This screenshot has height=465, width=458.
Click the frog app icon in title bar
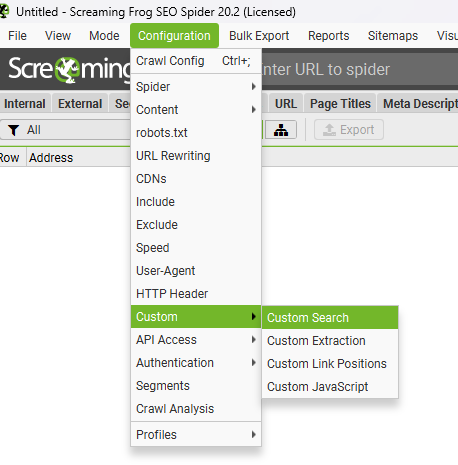[4, 11]
